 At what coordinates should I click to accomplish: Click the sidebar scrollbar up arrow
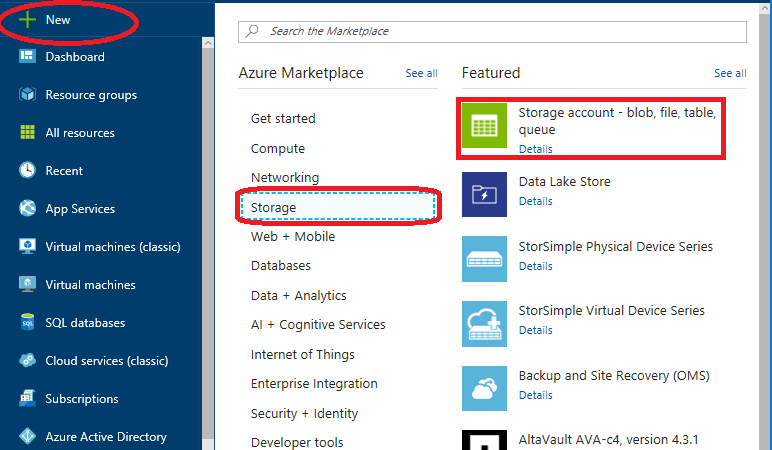tap(208, 43)
